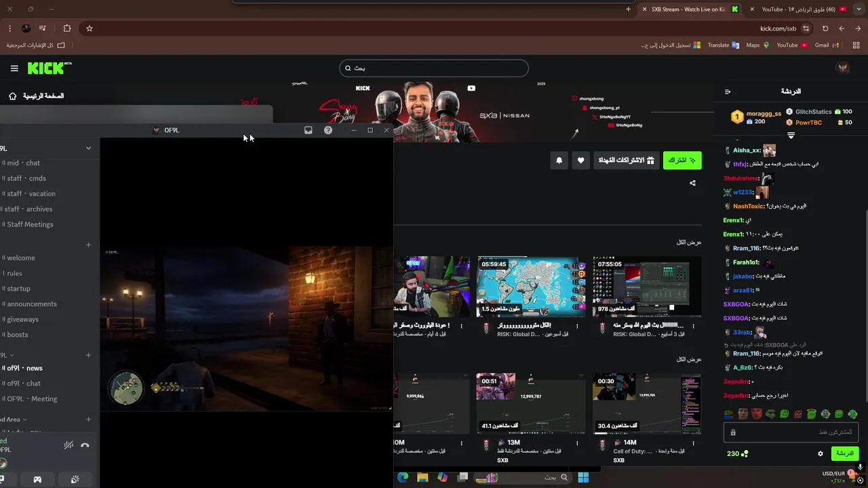
Task: Select الصفحة الرئيسية home in sidebar
Action: click(37, 96)
